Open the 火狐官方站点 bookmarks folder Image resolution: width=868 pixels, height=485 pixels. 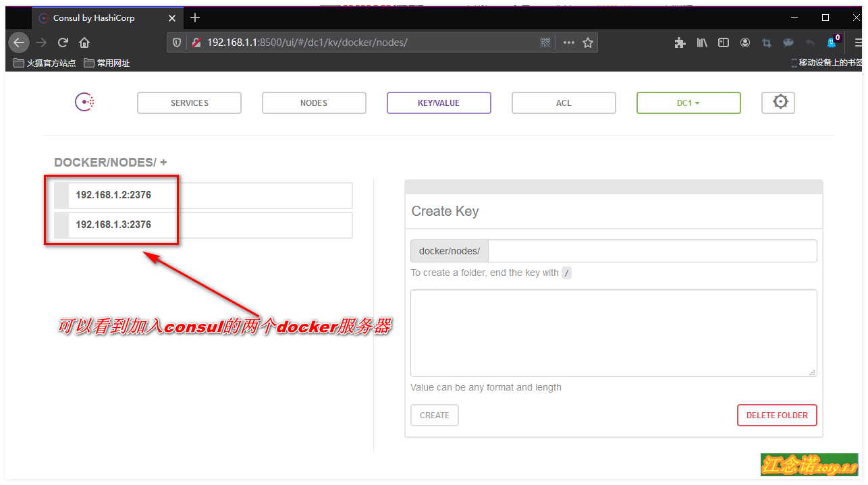point(45,63)
